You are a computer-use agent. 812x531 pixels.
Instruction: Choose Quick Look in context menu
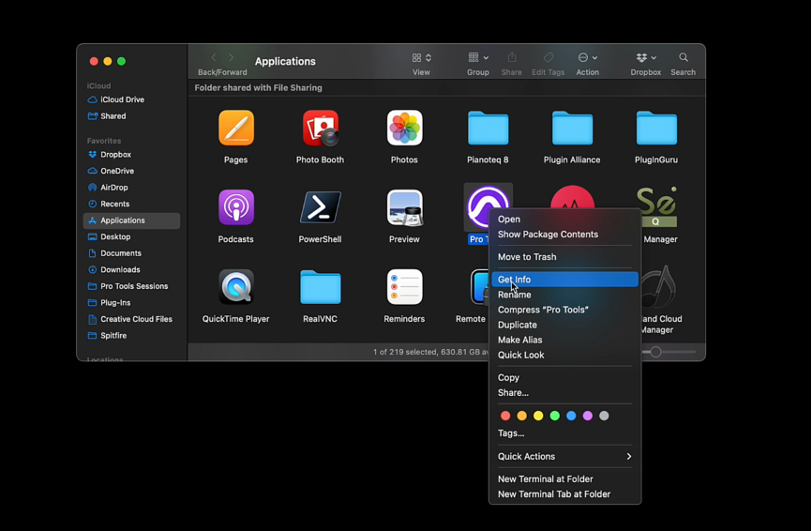[x=565, y=355]
